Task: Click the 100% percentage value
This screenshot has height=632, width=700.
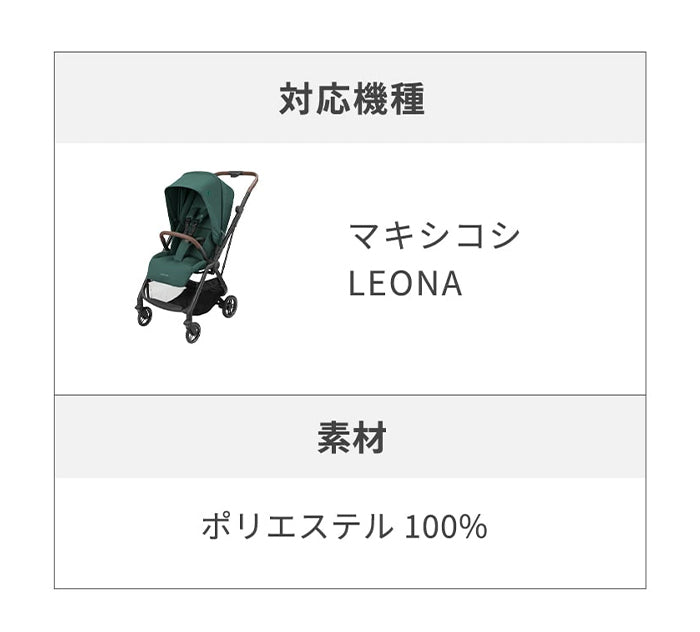Action: (446, 527)
